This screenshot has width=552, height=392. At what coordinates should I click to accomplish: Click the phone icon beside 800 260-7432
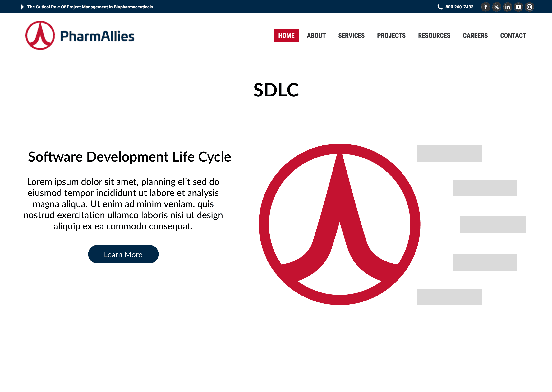[440, 7]
